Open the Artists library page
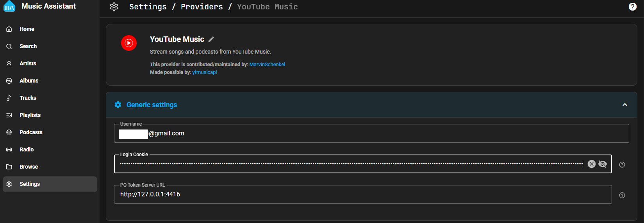This screenshot has height=223, width=644. (28, 63)
